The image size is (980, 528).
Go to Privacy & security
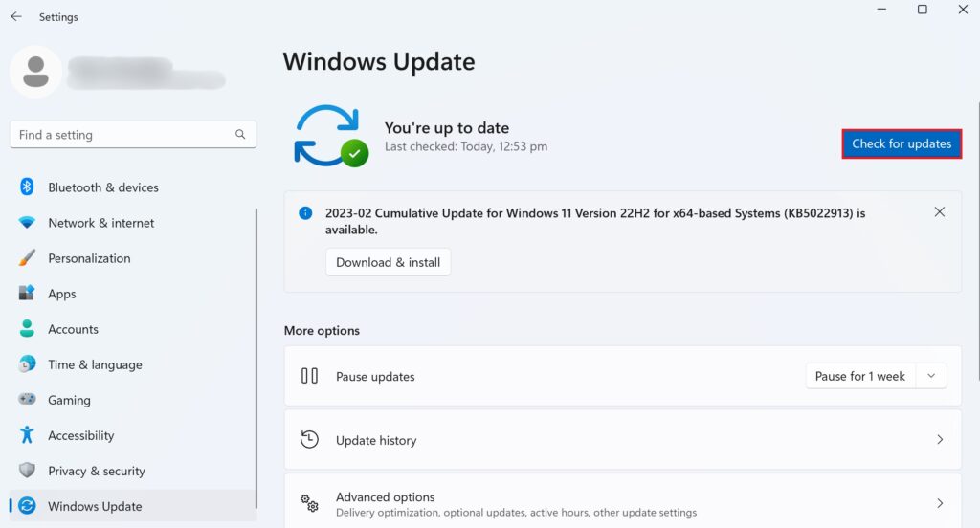point(132,471)
